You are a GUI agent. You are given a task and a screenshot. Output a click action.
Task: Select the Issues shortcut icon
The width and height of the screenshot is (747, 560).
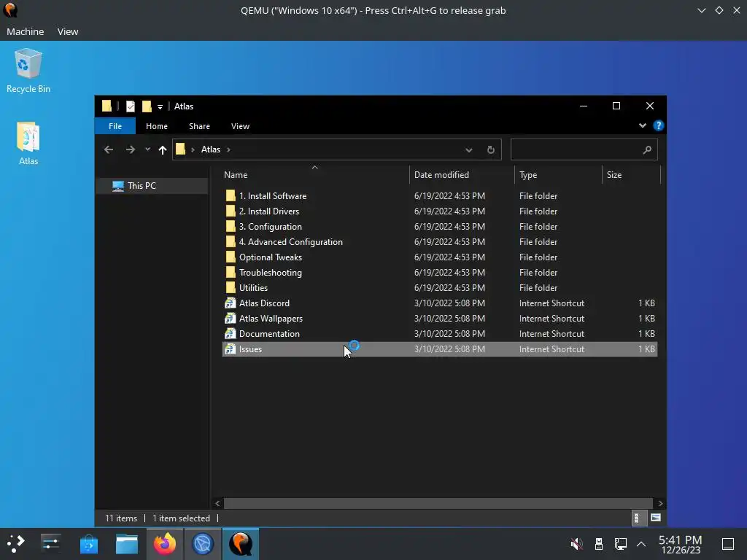click(230, 349)
